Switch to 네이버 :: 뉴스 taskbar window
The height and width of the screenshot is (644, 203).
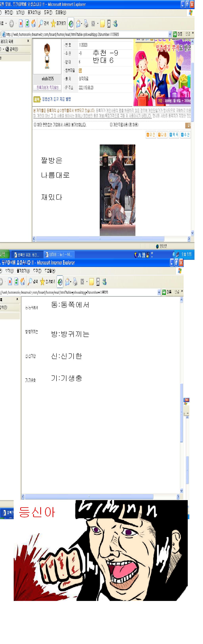tap(59, 255)
